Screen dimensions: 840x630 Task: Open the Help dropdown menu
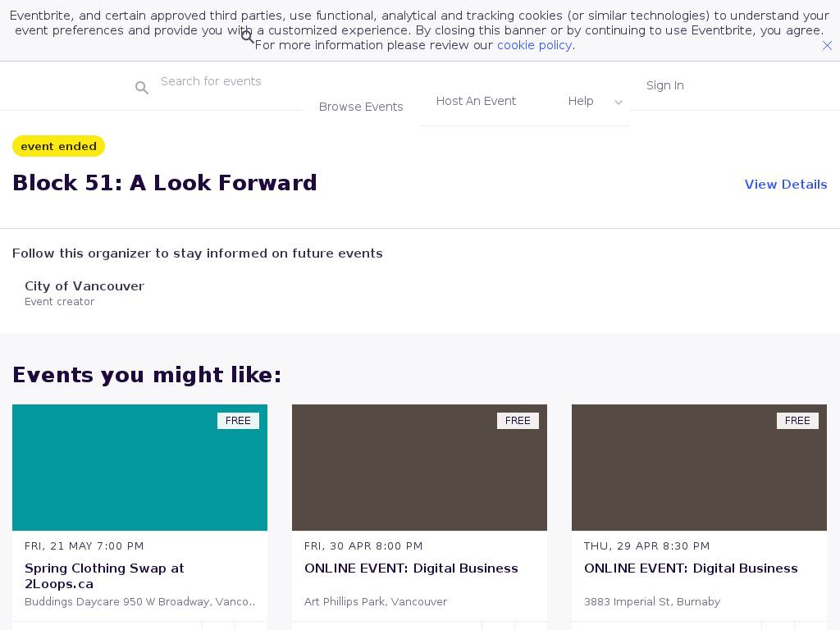pyautogui.click(x=581, y=101)
